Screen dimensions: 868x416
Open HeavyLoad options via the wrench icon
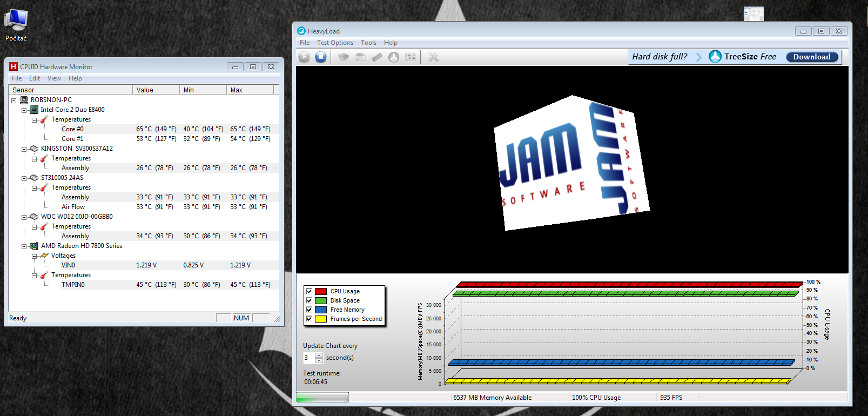[433, 57]
